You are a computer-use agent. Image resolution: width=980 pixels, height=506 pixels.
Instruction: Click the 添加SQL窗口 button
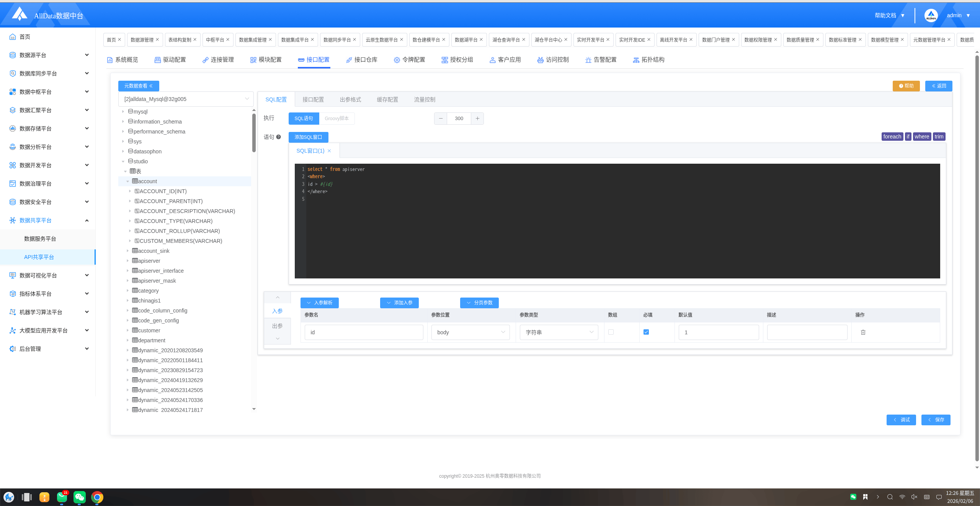pyautogui.click(x=308, y=137)
